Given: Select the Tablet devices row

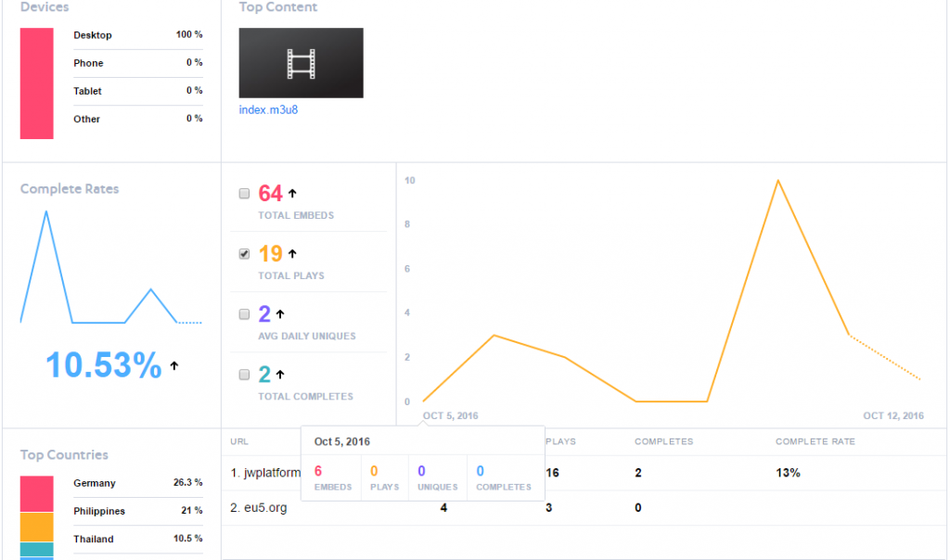Looking at the screenshot, I should 138,91.
